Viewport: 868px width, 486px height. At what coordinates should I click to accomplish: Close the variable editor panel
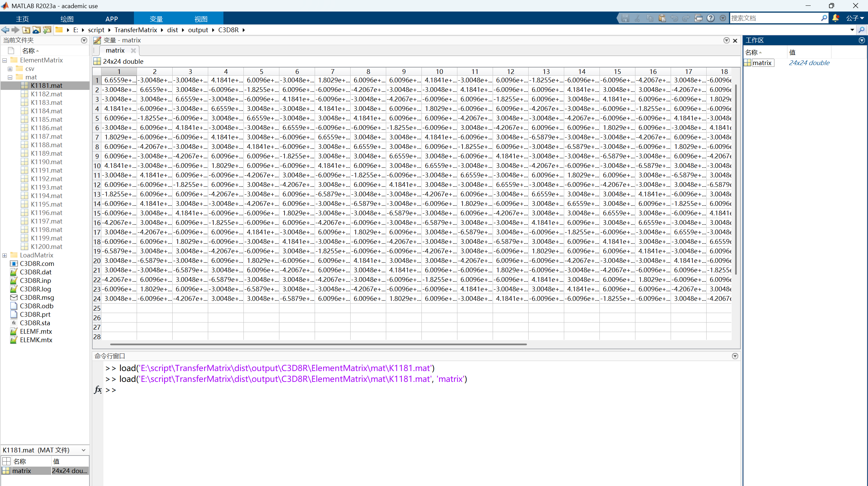coord(735,41)
